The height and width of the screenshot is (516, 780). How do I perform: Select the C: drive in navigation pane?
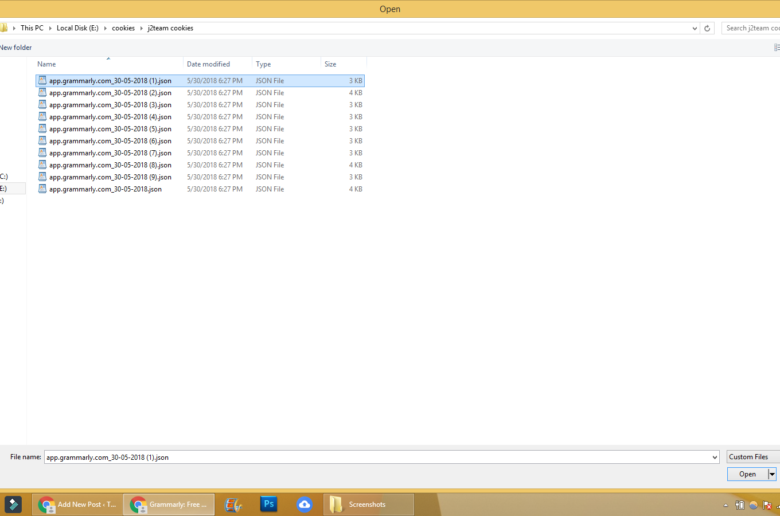coord(4,177)
